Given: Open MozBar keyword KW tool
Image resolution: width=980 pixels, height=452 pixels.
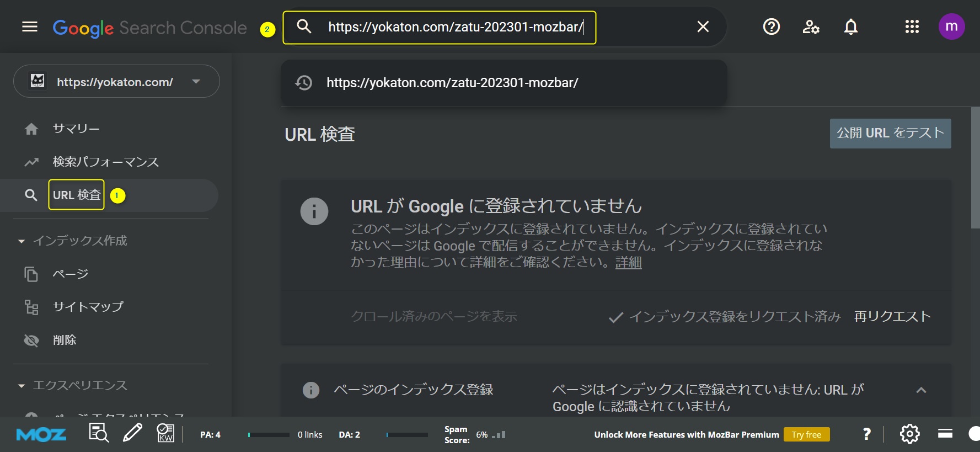Looking at the screenshot, I should [x=165, y=433].
